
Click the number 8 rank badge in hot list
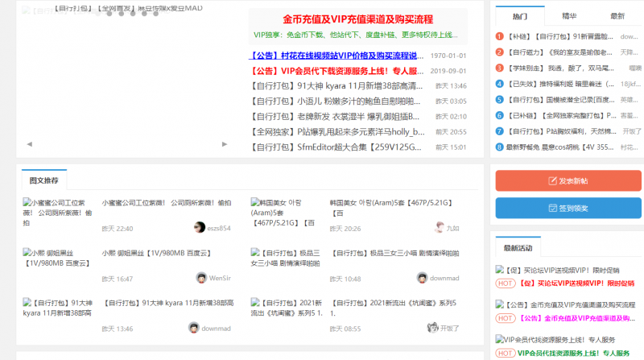pyautogui.click(x=499, y=147)
